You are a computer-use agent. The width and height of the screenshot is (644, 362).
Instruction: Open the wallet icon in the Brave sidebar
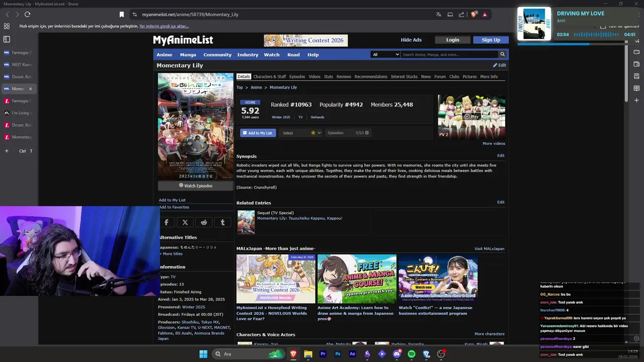[636, 64]
